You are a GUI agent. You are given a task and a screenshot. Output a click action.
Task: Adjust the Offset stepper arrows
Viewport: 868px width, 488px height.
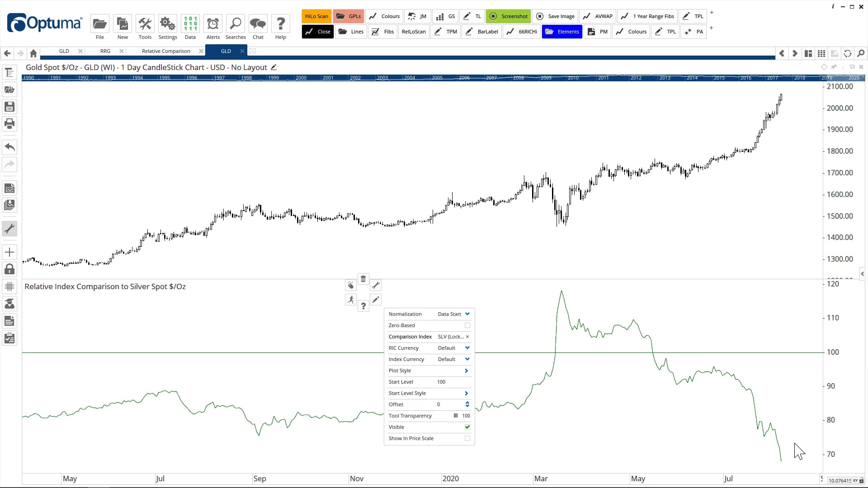467,404
